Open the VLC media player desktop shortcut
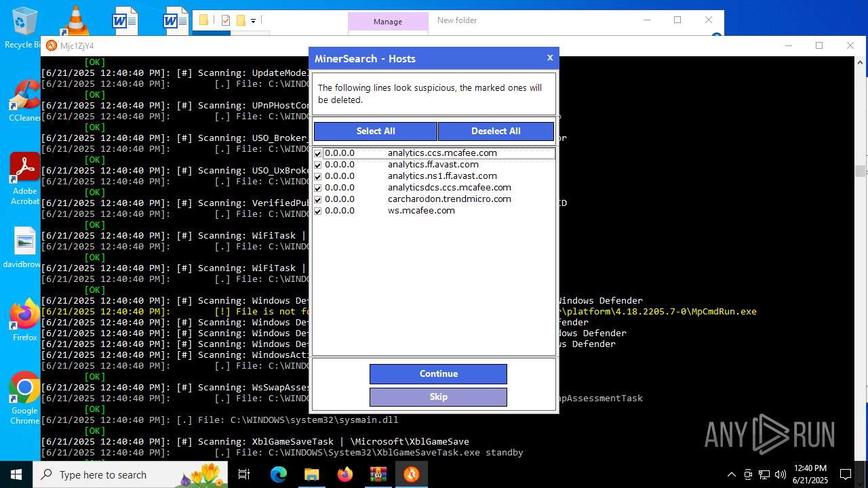Viewport: 868px width, 488px height. 75,20
